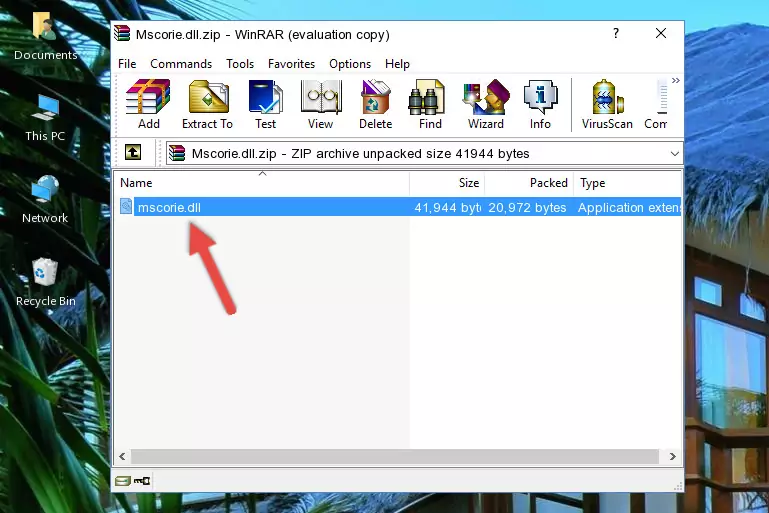Click the WinRAR title bar icon
Screen dimensions: 769x513
(x=122, y=34)
